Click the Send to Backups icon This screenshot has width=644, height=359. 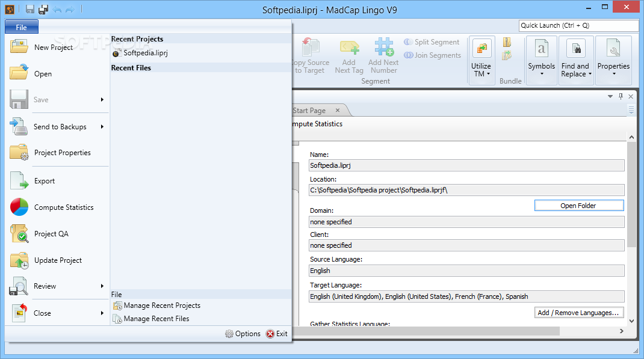19,126
